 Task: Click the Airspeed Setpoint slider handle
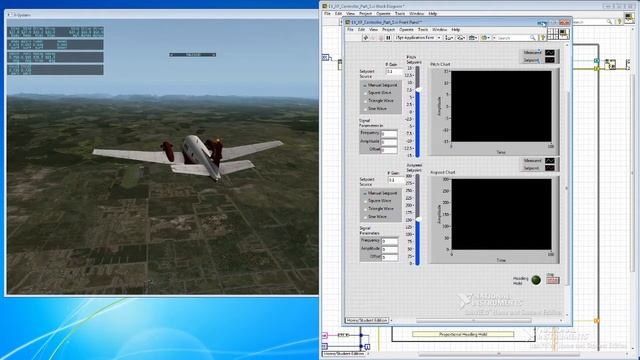click(418, 220)
